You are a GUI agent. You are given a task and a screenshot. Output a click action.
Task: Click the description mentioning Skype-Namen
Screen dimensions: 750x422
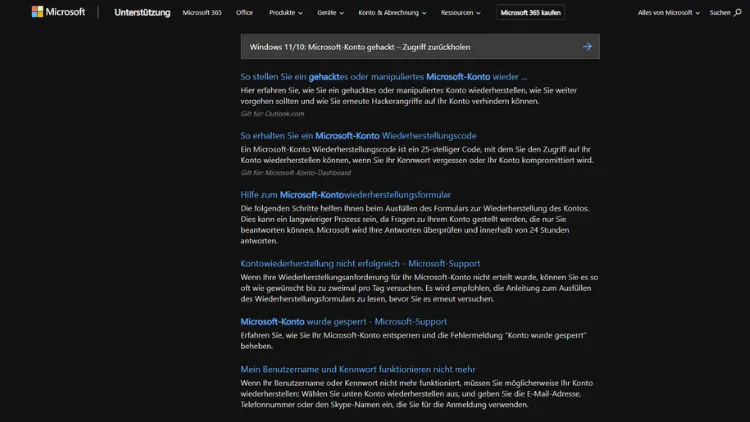point(417,394)
